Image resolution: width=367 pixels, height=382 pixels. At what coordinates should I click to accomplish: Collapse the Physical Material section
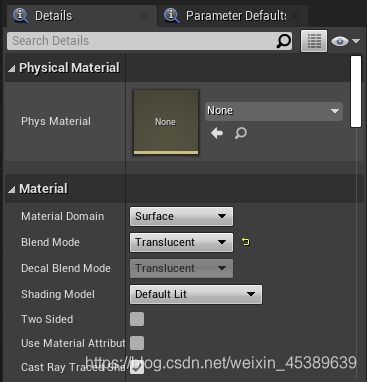12,69
